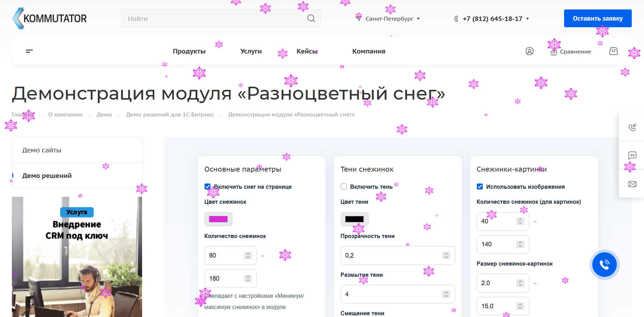
Task: Toggle Использовать изображения checkbox
Action: click(x=480, y=187)
